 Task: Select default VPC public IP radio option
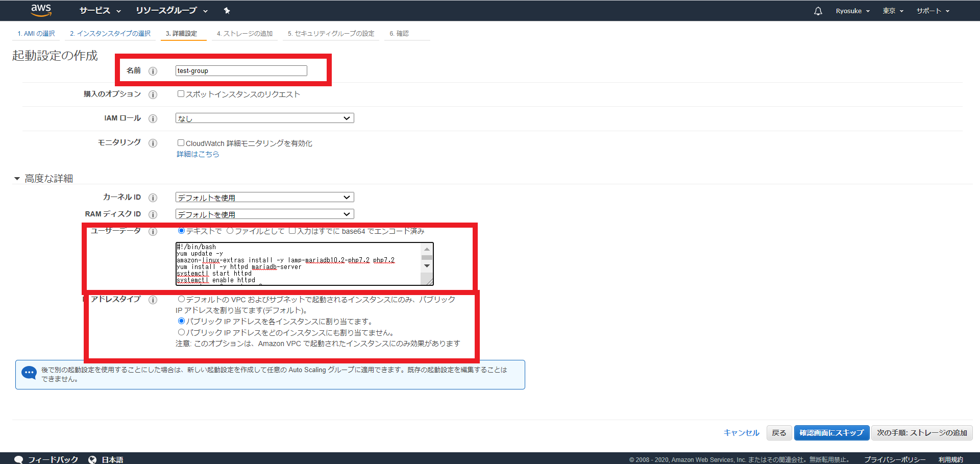(x=181, y=299)
